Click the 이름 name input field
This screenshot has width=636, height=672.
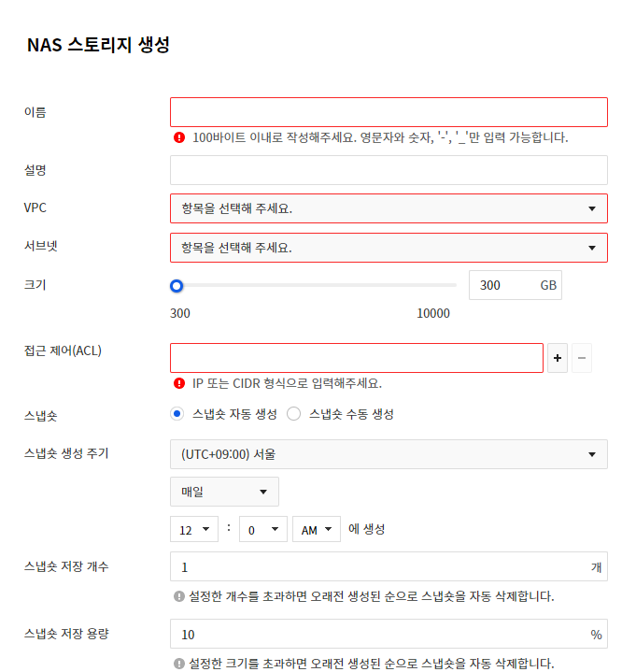pyautogui.click(x=389, y=112)
